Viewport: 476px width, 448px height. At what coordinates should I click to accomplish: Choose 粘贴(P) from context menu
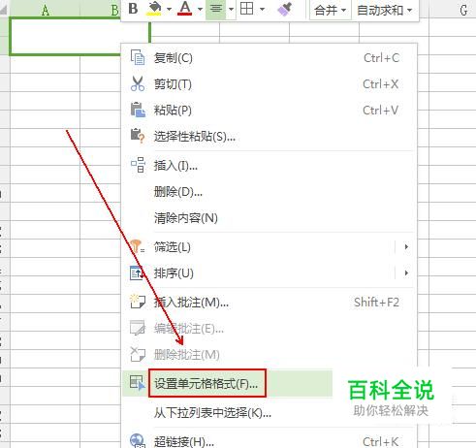pyautogui.click(x=269, y=111)
